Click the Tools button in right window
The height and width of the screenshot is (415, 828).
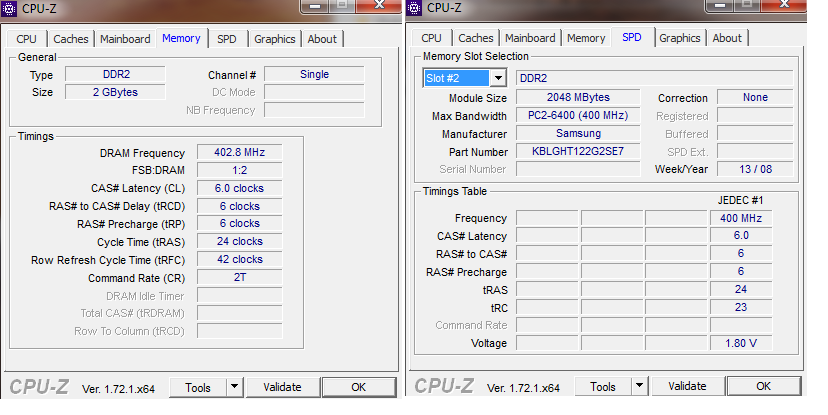pyautogui.click(x=603, y=386)
